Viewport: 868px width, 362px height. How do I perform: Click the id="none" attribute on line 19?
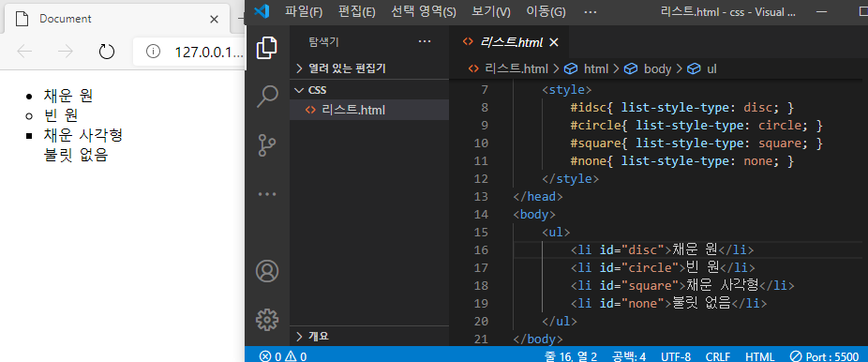click(632, 303)
